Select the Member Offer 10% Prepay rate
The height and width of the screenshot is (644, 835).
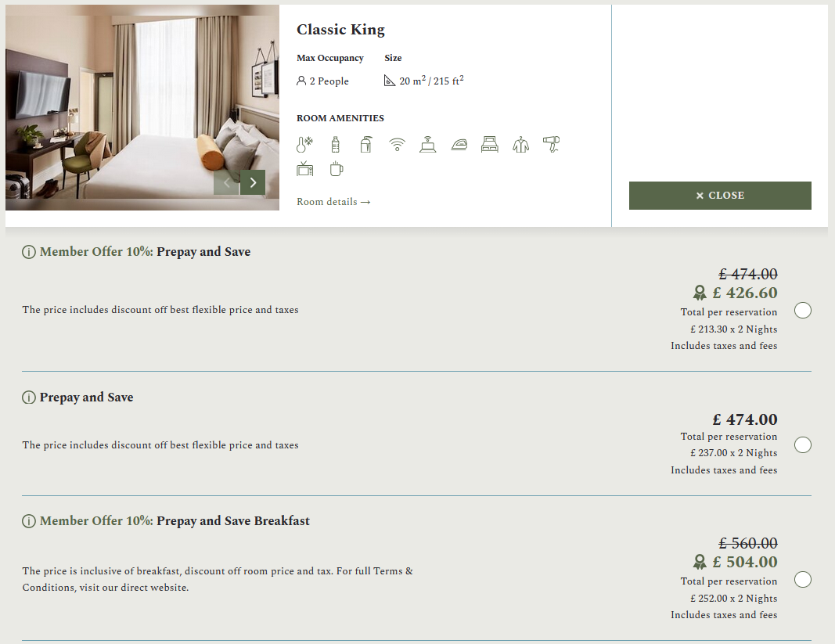click(x=802, y=311)
